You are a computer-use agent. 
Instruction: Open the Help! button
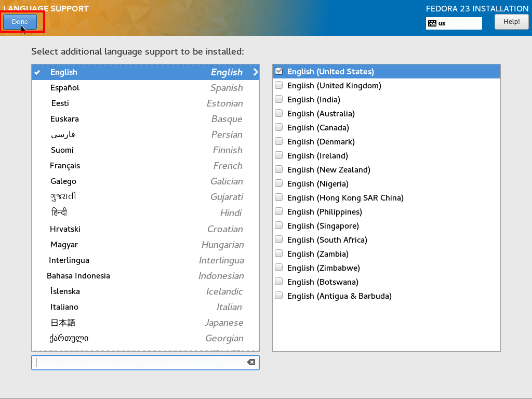(511, 22)
